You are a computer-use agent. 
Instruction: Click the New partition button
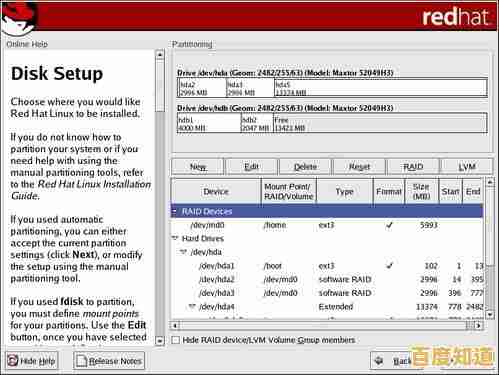[x=197, y=167]
